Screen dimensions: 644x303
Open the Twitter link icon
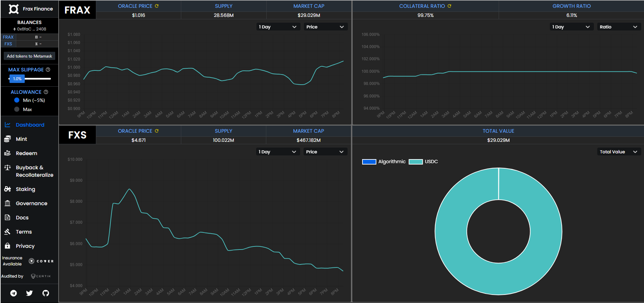tap(29, 293)
